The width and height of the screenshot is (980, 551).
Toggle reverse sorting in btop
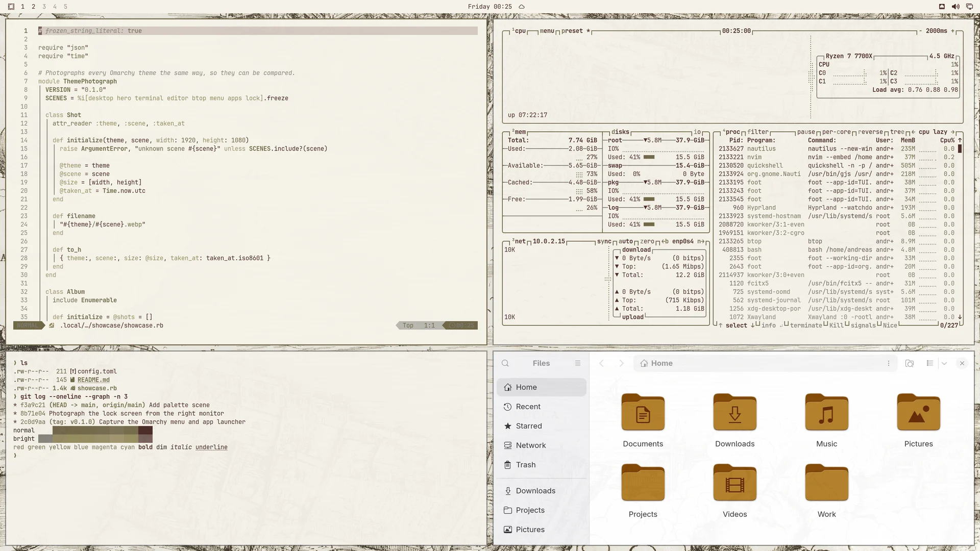tap(870, 132)
